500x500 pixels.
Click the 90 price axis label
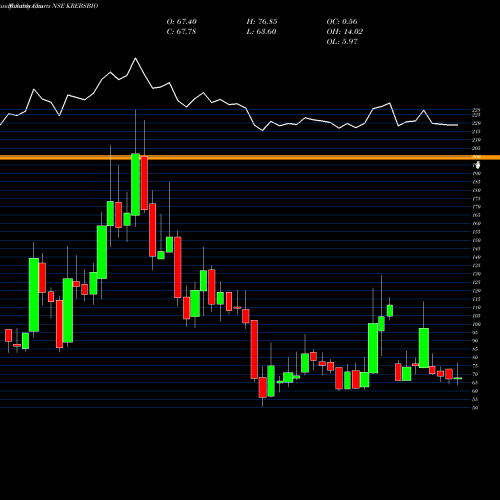tap(475, 341)
